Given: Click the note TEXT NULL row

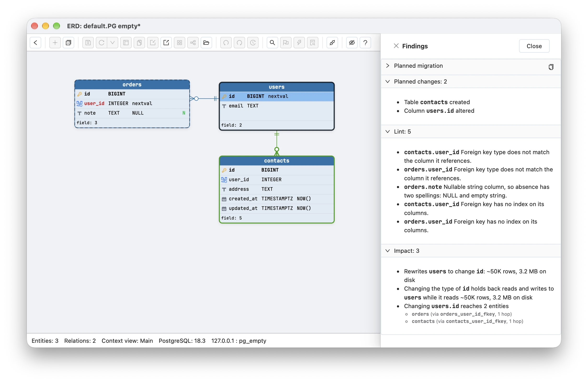Looking at the screenshot, I should click(x=132, y=113).
